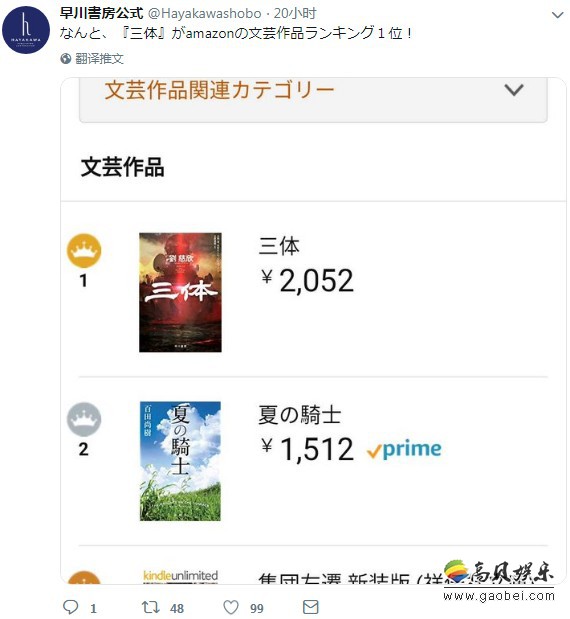Image resolution: width=570 pixels, height=619 pixels.
Task: Click the silver crown rank 2 badge
Action: tap(84, 419)
